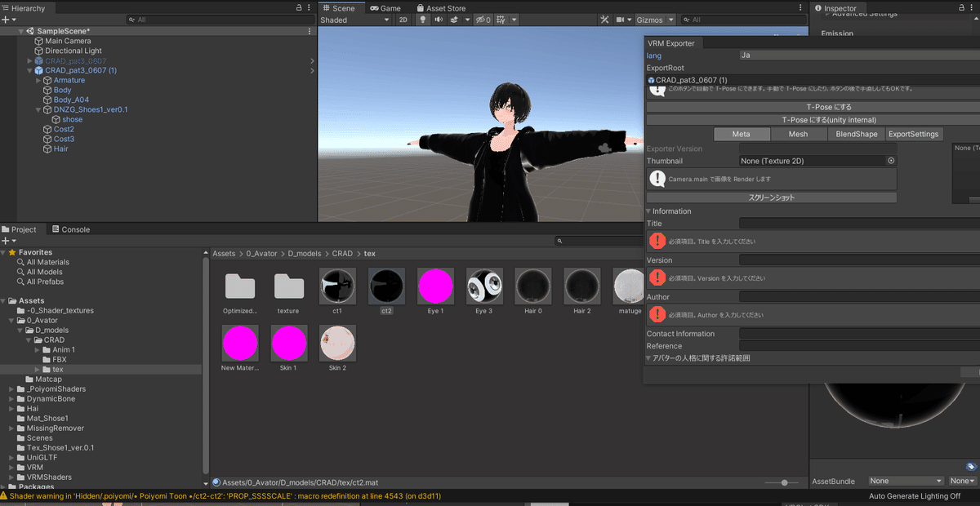980x506 pixels.
Task: Switch to the Game tab
Action: click(x=385, y=8)
